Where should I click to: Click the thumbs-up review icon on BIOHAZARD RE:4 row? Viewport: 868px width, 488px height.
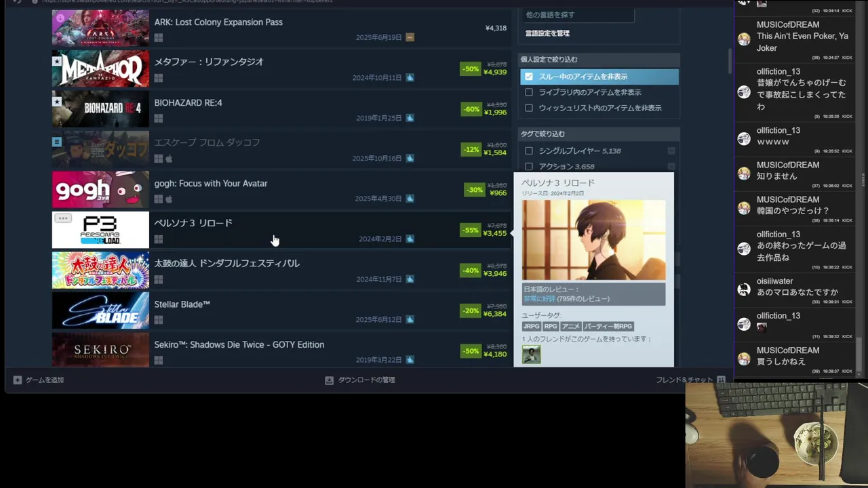410,118
